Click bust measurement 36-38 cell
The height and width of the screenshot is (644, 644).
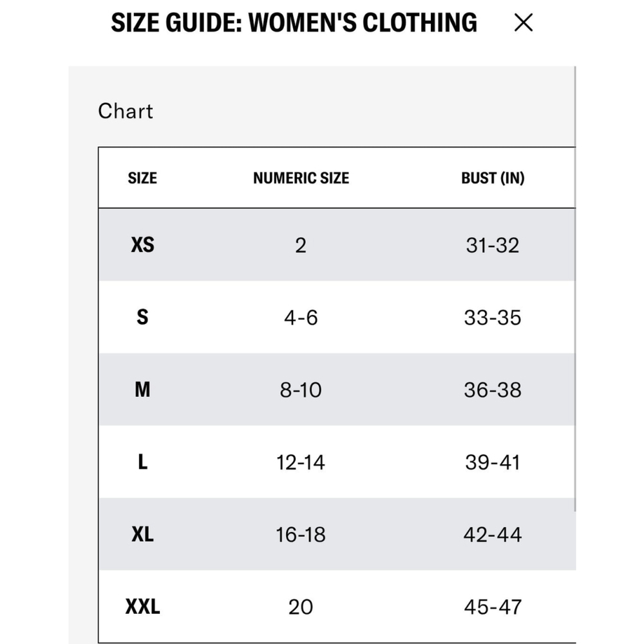493,390
